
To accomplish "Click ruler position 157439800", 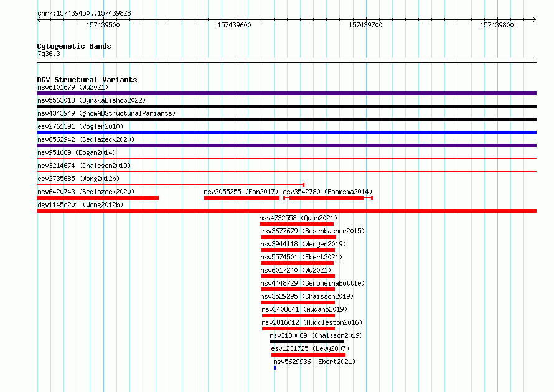I will (x=497, y=25).
